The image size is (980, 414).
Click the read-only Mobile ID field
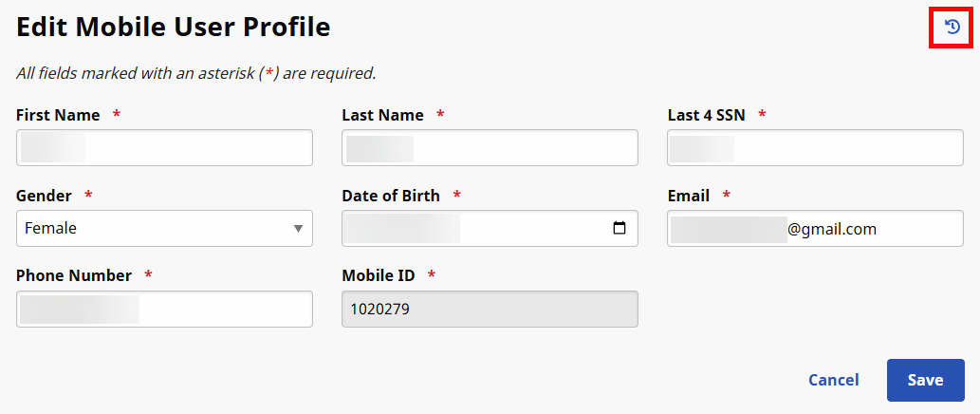click(490, 309)
